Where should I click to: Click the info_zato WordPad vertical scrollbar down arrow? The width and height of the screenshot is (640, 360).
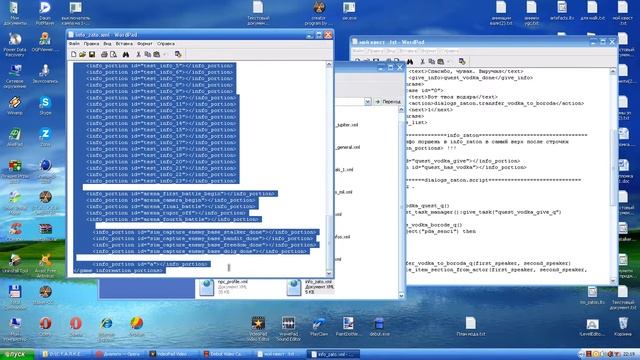coord(329,273)
